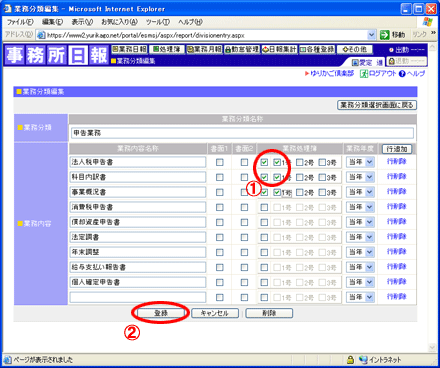The height and width of the screenshot is (368, 440).
Task: Open the 処理簿 toolbar icon
Action: [x=167, y=49]
